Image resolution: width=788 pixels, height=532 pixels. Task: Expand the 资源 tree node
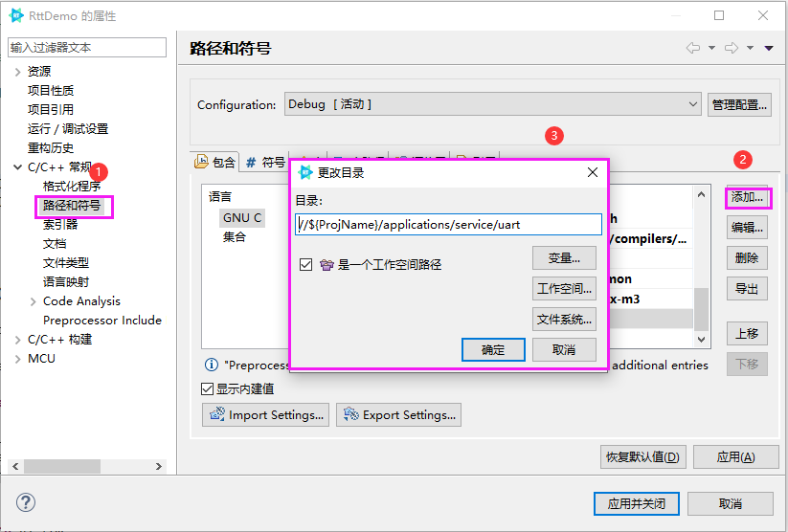point(17,72)
